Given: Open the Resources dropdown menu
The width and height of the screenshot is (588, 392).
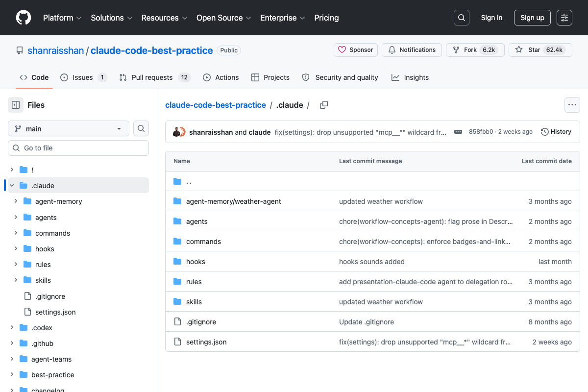Looking at the screenshot, I should 164,18.
